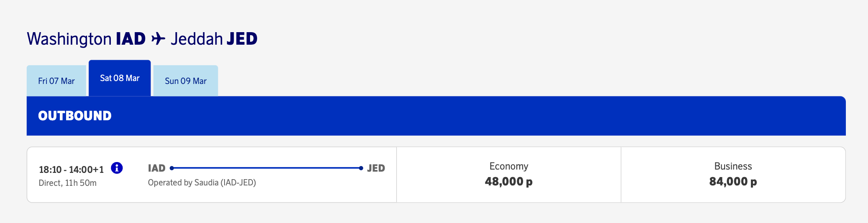This screenshot has width=868, height=223.
Task: Click the JED destination code on route line
Action: pos(376,168)
